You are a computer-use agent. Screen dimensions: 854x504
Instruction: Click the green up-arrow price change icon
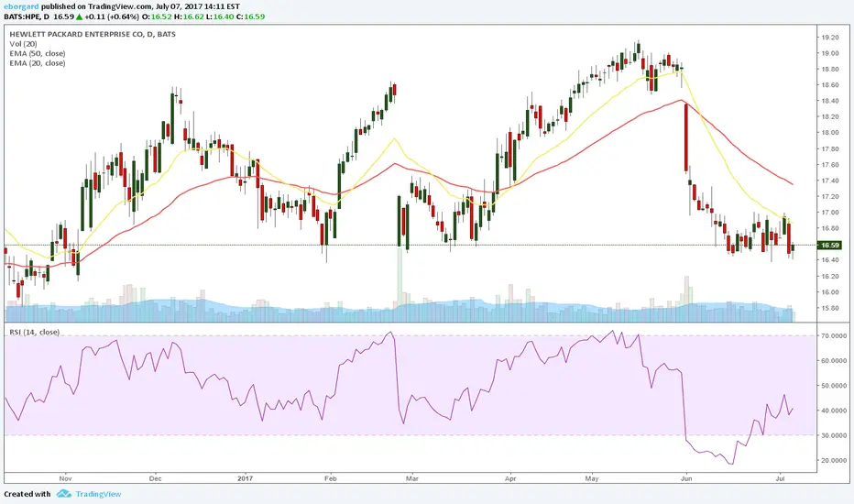click(x=79, y=16)
